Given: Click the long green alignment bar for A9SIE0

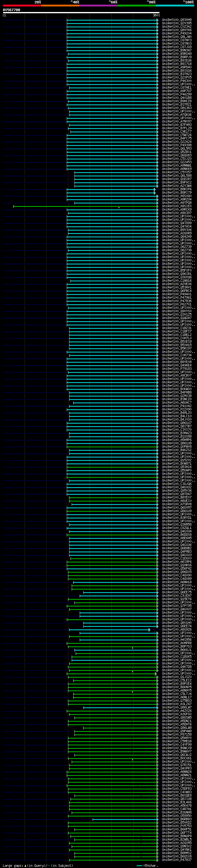Looking at the screenshot, I should click(86, 206).
